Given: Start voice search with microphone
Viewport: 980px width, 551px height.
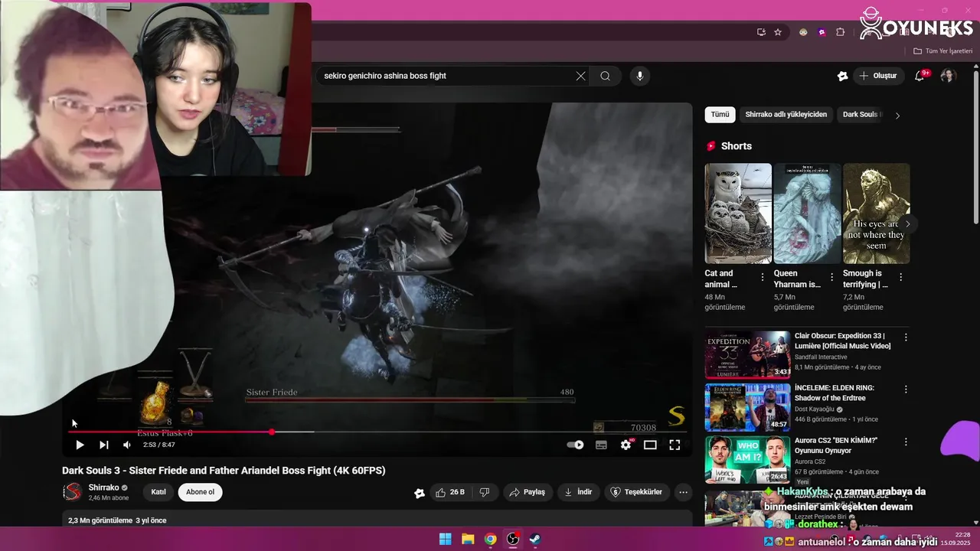Looking at the screenshot, I should pos(640,76).
